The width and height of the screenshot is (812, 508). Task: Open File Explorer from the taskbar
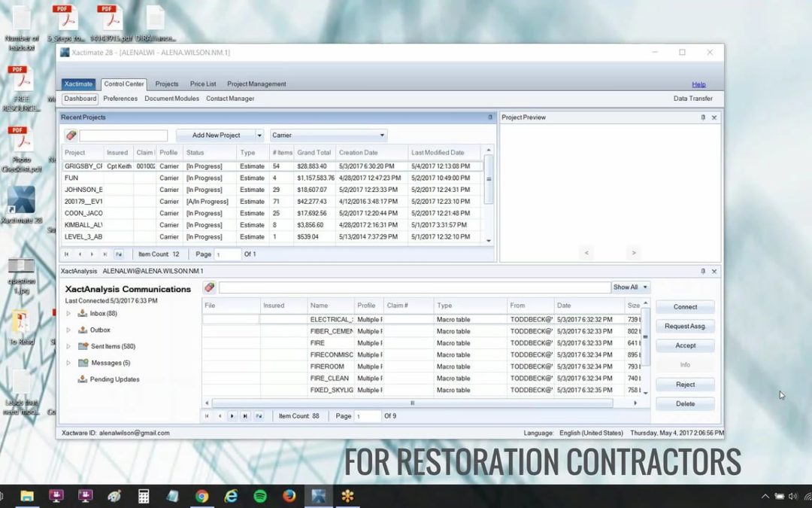click(27, 496)
